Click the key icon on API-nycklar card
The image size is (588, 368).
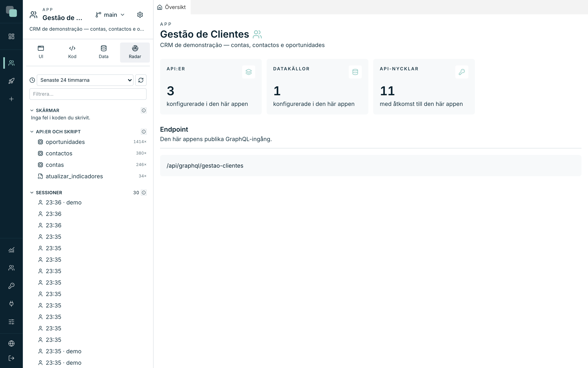click(462, 72)
